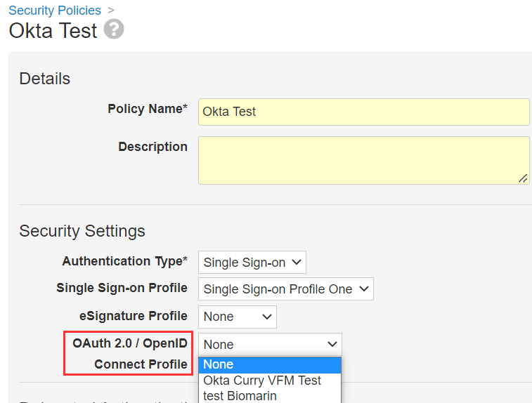Grab the Description box resize handle
Viewport: 532px width, 403px height.
[523, 178]
